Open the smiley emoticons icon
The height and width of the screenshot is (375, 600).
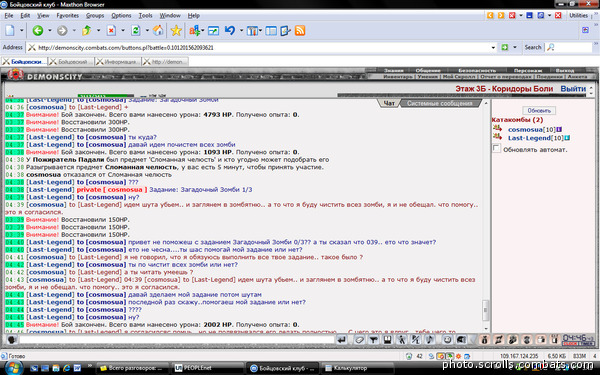click(x=447, y=339)
